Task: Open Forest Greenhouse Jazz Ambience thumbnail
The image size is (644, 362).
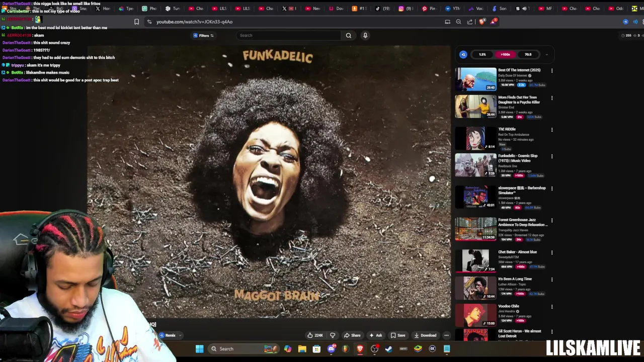Action: pyautogui.click(x=475, y=228)
